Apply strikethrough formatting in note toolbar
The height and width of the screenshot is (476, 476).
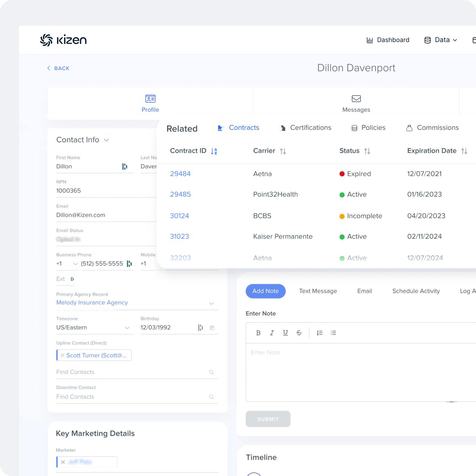[299, 333]
